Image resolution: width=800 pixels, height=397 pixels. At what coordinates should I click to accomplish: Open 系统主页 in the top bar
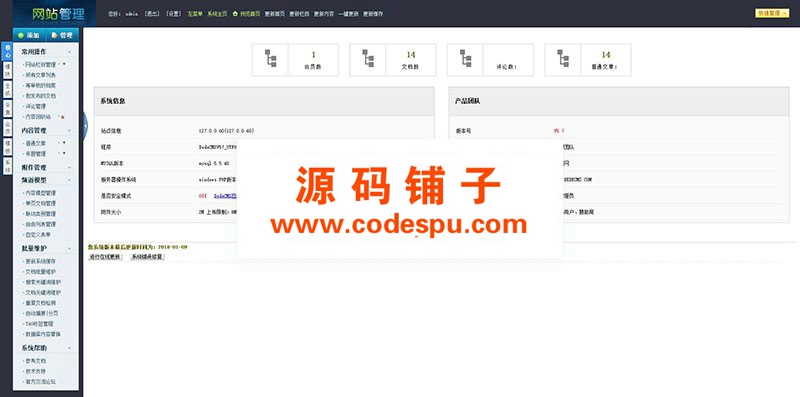(x=217, y=14)
